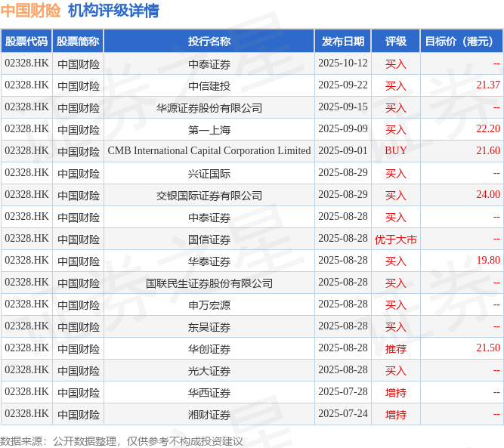The width and height of the screenshot is (504, 448).
Task: Click 买入 rating in 光大证券 row
Action: [396, 370]
